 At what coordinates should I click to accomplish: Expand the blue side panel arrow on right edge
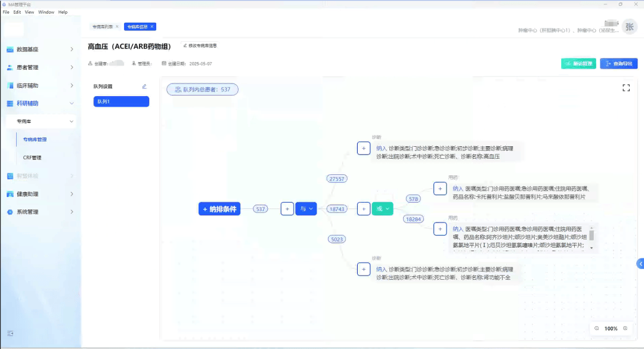(640, 264)
